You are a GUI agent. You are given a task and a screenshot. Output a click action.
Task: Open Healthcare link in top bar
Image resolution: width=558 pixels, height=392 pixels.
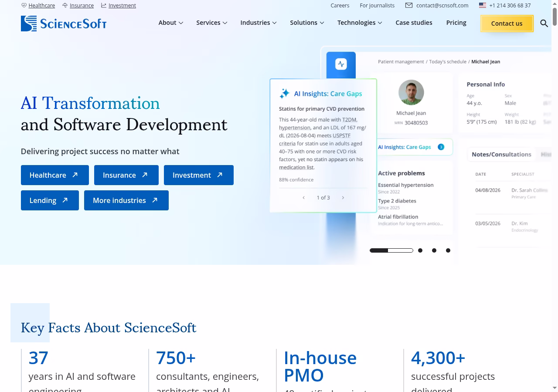pyautogui.click(x=42, y=5)
